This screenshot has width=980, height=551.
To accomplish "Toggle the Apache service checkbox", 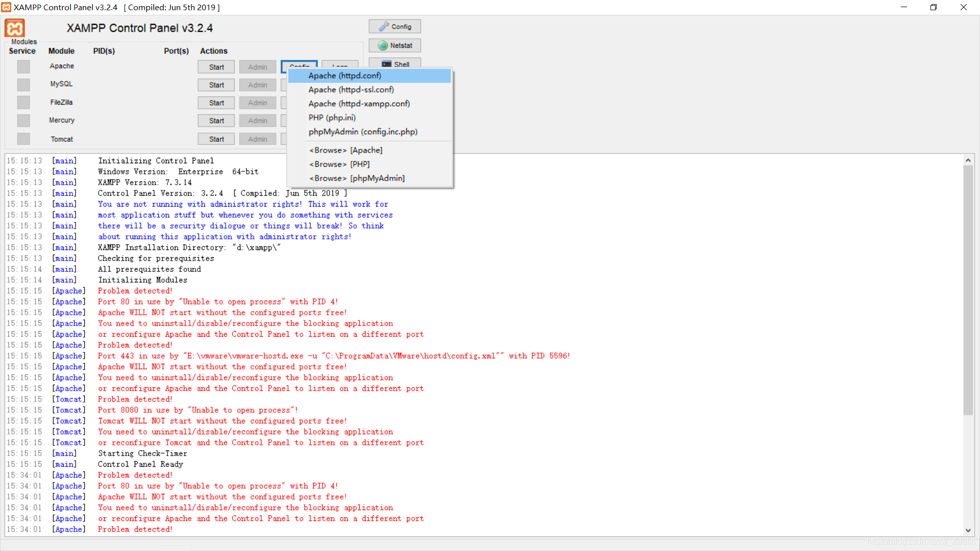I will pyautogui.click(x=23, y=67).
